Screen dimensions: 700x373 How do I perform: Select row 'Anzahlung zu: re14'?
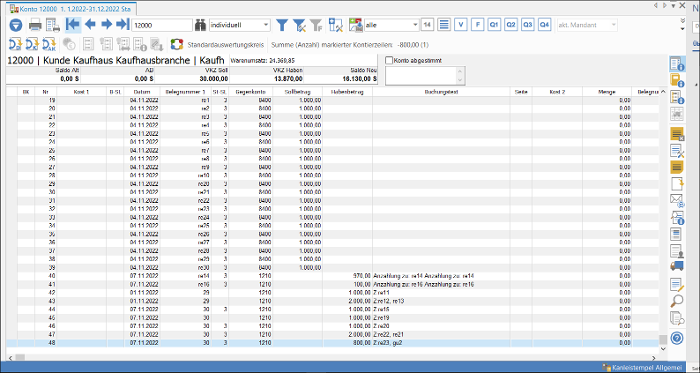[x=333, y=276]
